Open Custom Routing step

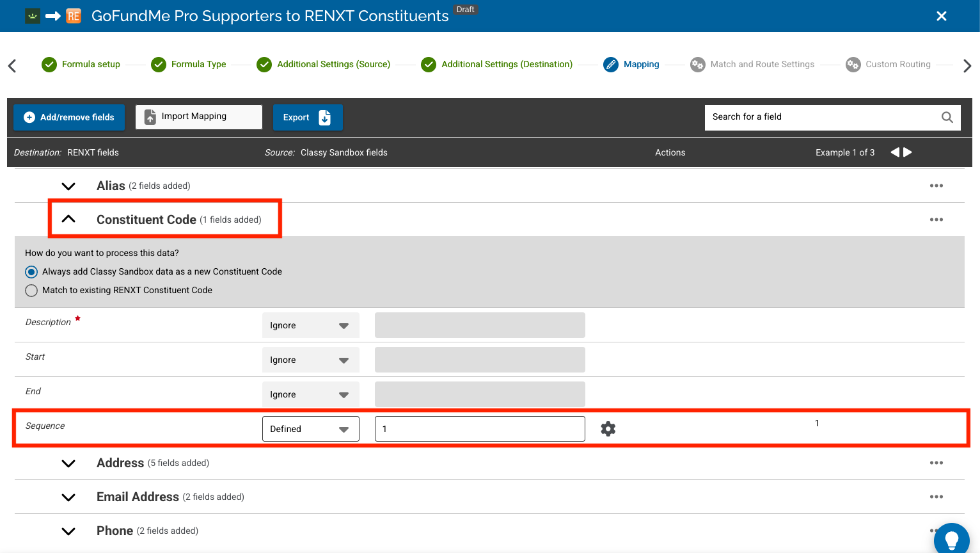tap(889, 65)
